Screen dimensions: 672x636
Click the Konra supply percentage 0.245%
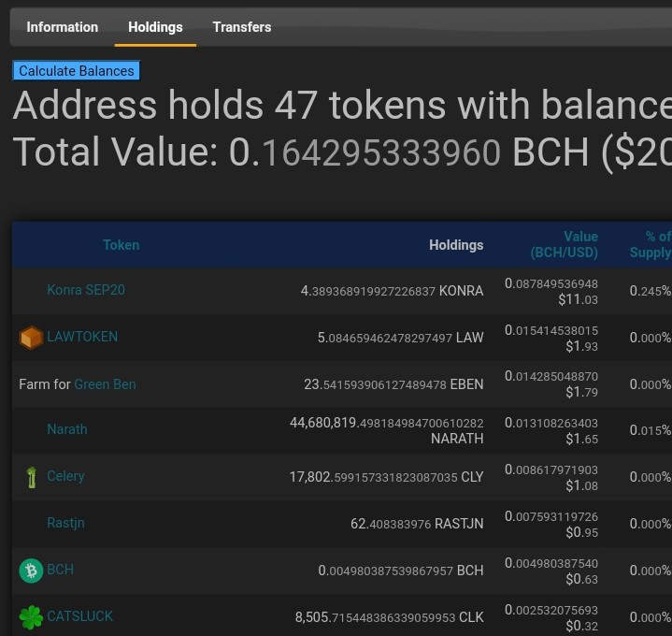pos(651,291)
